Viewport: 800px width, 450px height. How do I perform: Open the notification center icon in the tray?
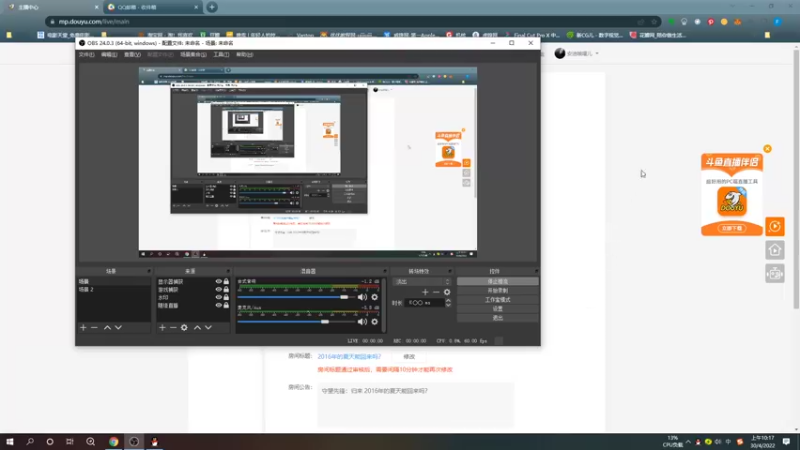[786, 441]
